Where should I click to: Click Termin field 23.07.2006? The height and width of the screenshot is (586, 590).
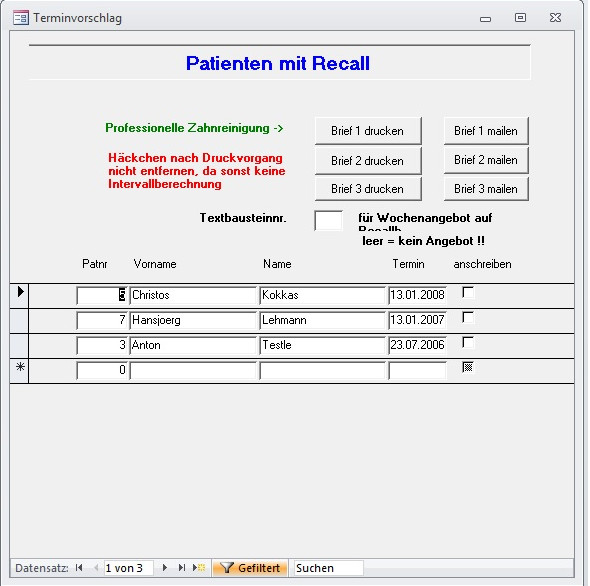pyautogui.click(x=417, y=345)
